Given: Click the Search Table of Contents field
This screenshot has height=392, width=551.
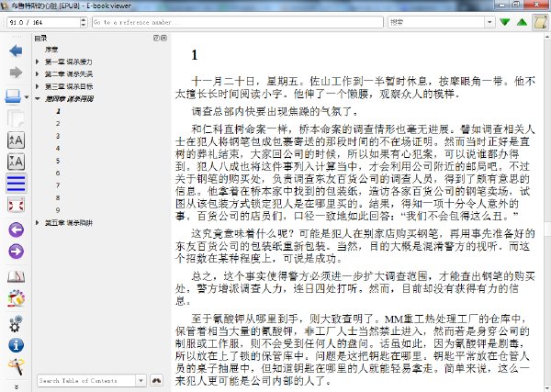Looking at the screenshot, I should click(x=86, y=380).
